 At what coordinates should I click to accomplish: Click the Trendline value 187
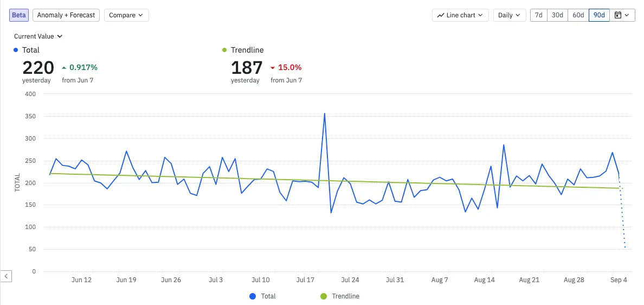[x=247, y=67]
